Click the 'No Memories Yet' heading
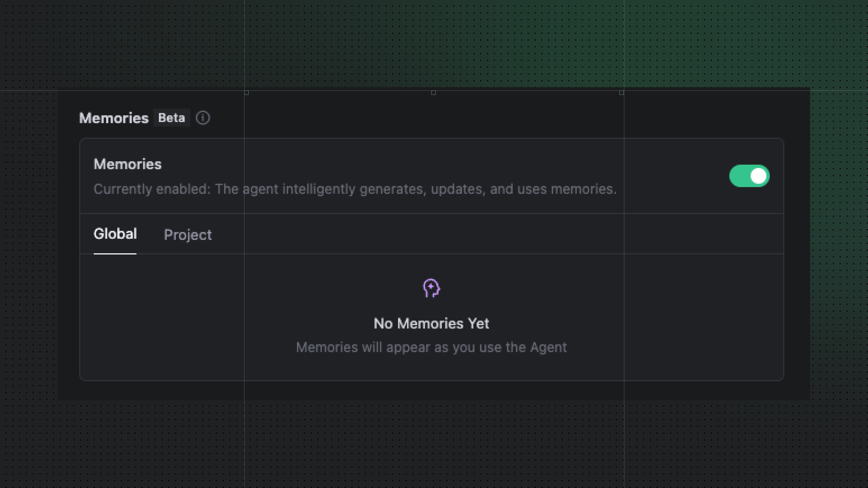Viewport: 868px width, 488px height. point(431,323)
